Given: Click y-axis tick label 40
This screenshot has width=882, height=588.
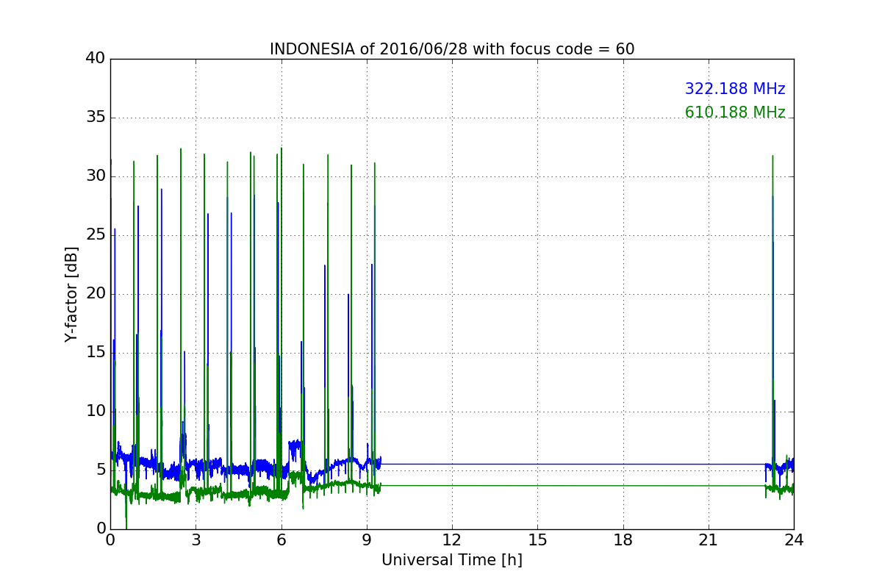Looking at the screenshot, I should click(x=96, y=59).
